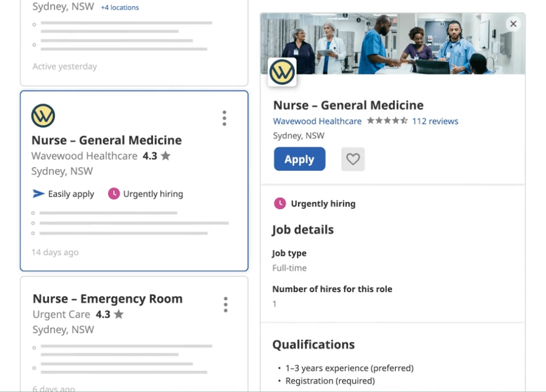Select the Nurse – General Medicine job title in the list
The height and width of the screenshot is (392, 546).
point(107,140)
